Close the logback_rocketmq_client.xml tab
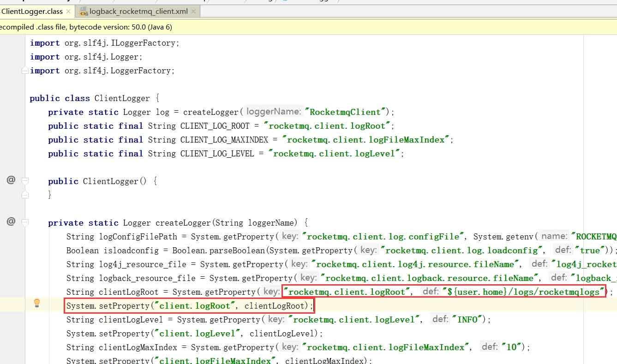This screenshot has width=617, height=364. 194,11
